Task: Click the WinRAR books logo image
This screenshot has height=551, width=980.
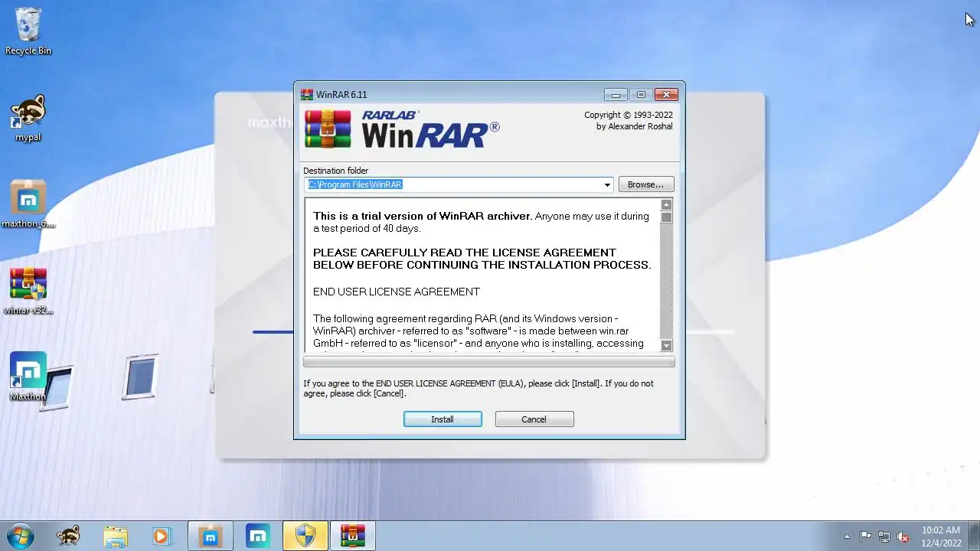Action: tap(328, 129)
